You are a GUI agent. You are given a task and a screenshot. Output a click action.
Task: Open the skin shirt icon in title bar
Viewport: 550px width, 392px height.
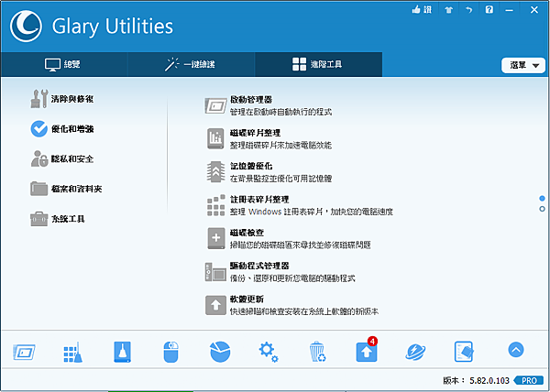pyautogui.click(x=448, y=10)
